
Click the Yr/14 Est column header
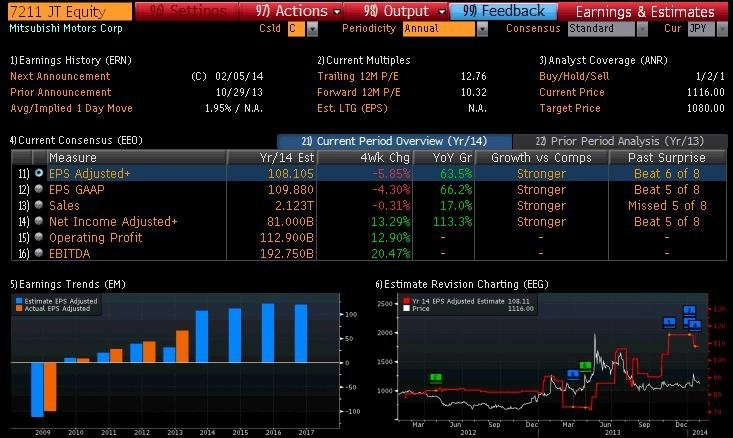tap(272, 158)
